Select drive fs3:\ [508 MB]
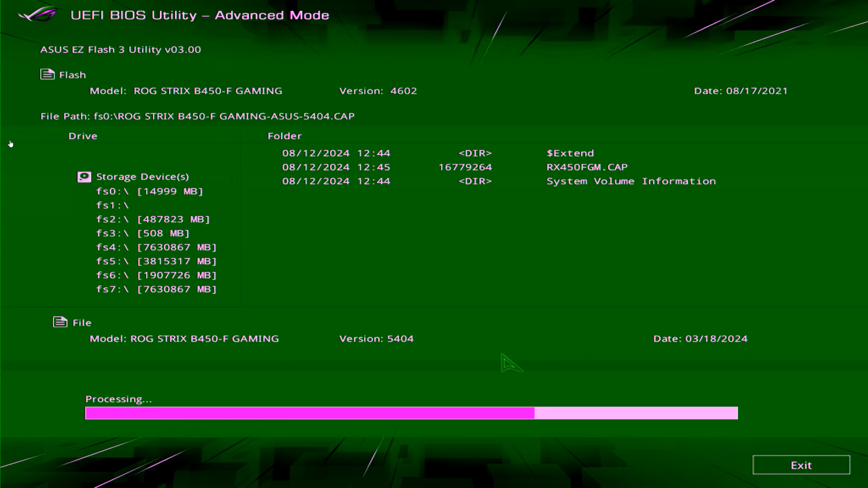 pyautogui.click(x=143, y=233)
